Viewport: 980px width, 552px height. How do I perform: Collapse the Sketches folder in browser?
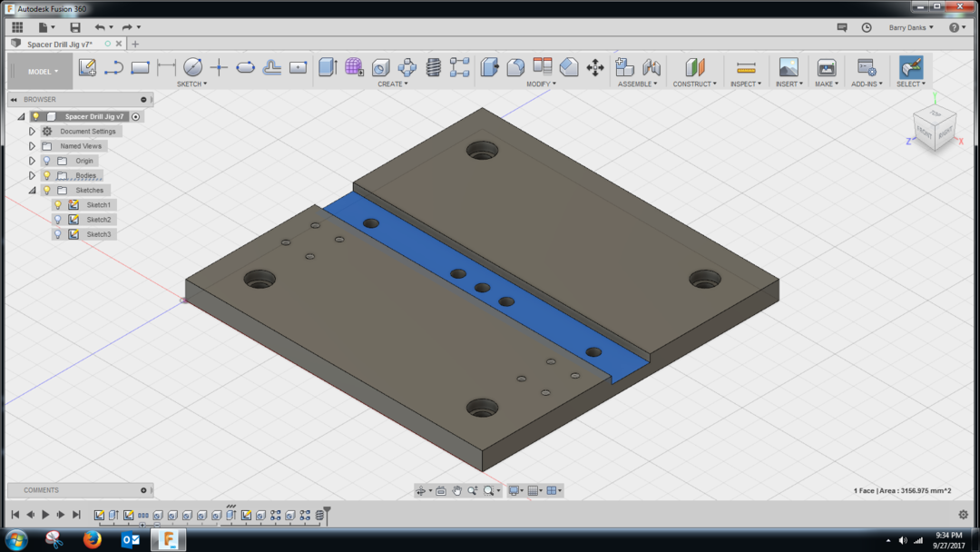32,191
